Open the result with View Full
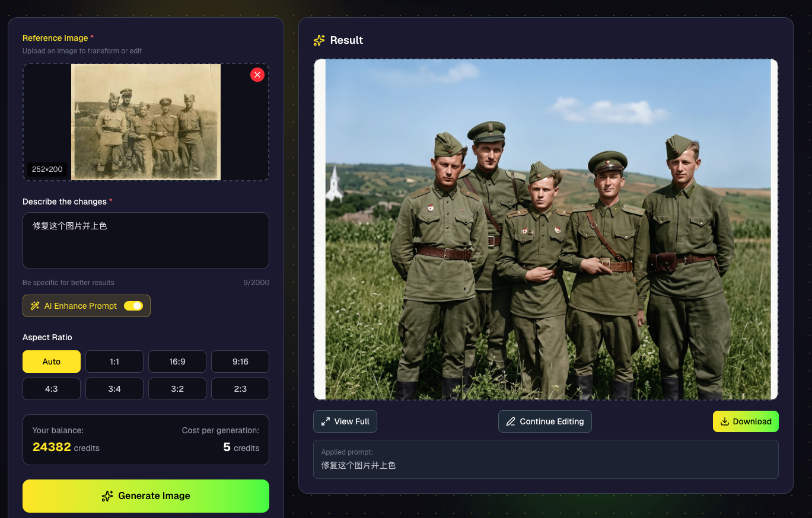Screen dimensions: 812x518 click(x=345, y=421)
